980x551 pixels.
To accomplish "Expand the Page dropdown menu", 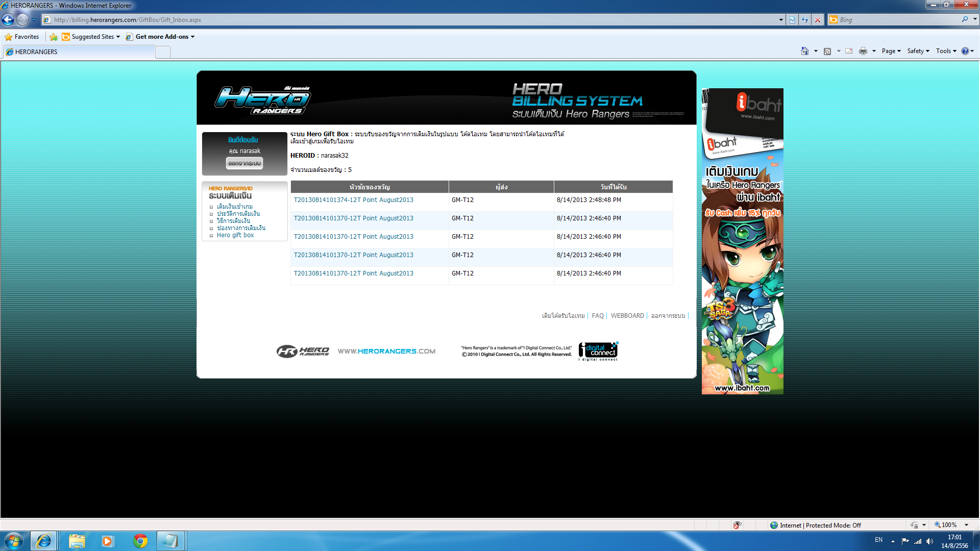I will click(x=891, y=51).
